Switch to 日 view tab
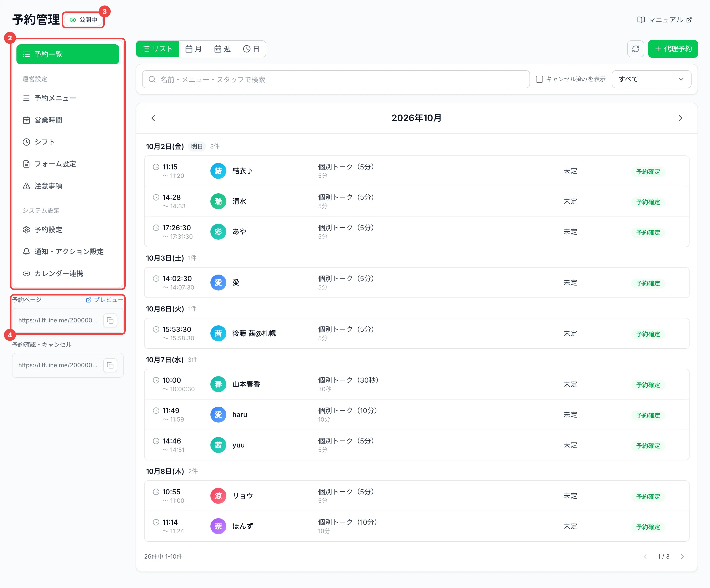The width and height of the screenshot is (710, 588). pyautogui.click(x=251, y=49)
